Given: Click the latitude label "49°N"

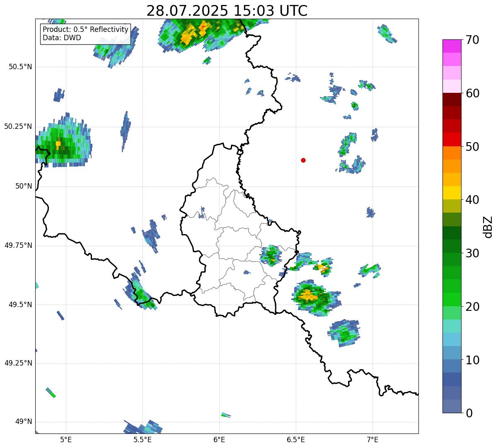Looking at the screenshot, I should (x=24, y=422).
